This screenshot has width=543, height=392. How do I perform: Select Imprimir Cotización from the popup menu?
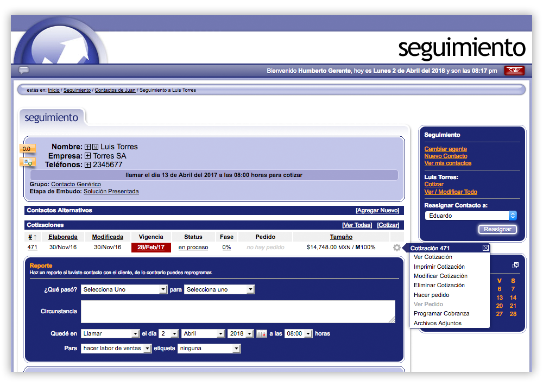pos(439,267)
